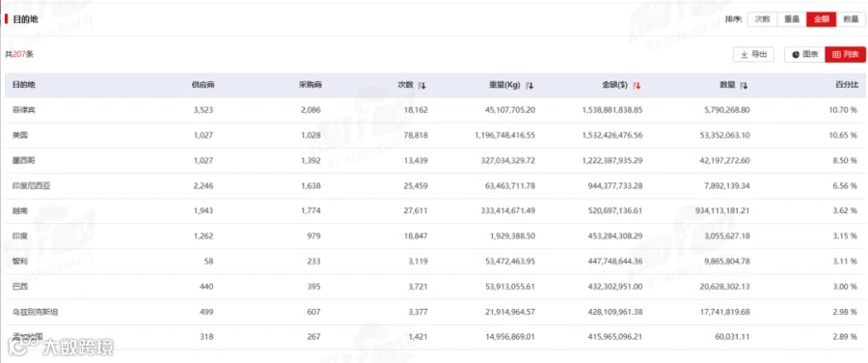Click supplier count 3,523

click(x=203, y=110)
